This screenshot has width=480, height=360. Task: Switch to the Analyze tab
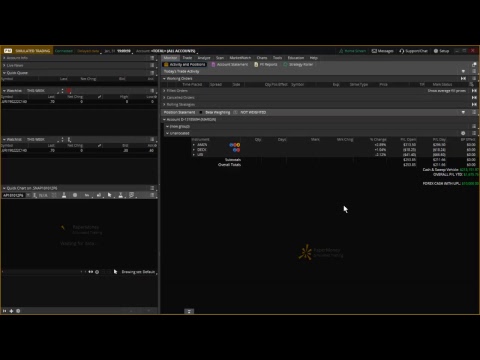(x=204, y=58)
